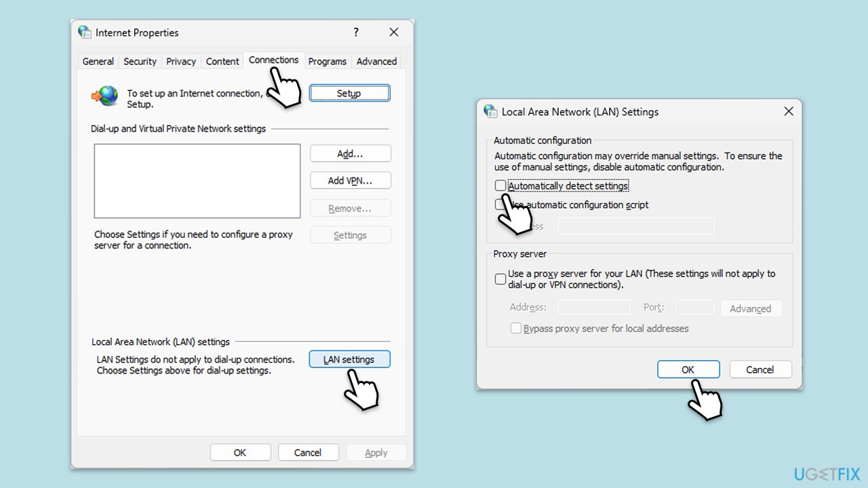Click the help question mark in Internet Properties
This screenshot has width=868, height=488.
(x=356, y=32)
